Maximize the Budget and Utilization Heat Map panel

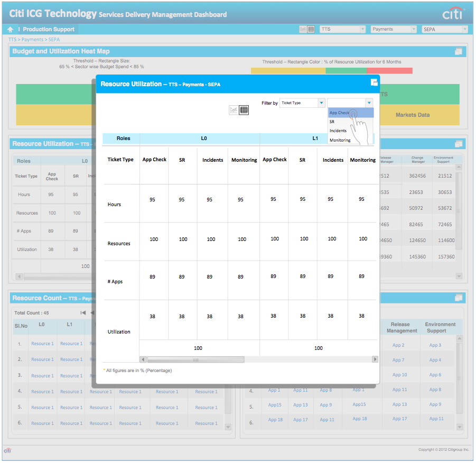(459, 51)
